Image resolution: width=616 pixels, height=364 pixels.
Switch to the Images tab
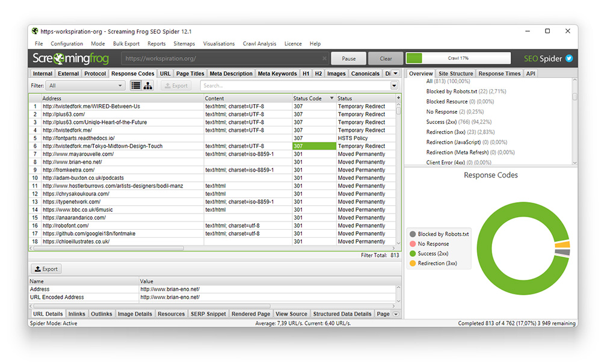tap(336, 73)
